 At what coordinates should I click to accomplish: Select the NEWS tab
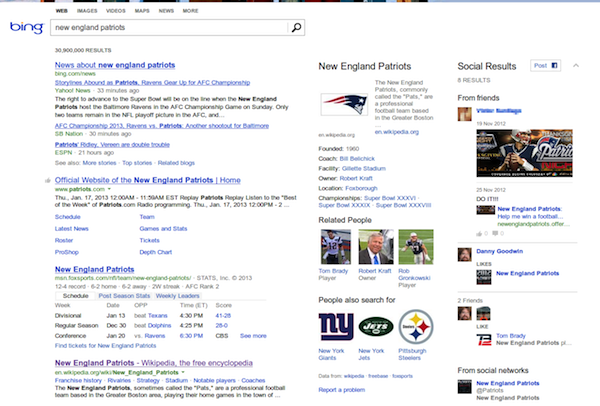166,11
